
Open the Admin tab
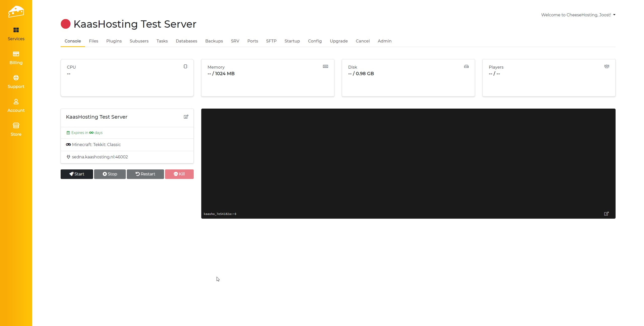[x=384, y=41]
